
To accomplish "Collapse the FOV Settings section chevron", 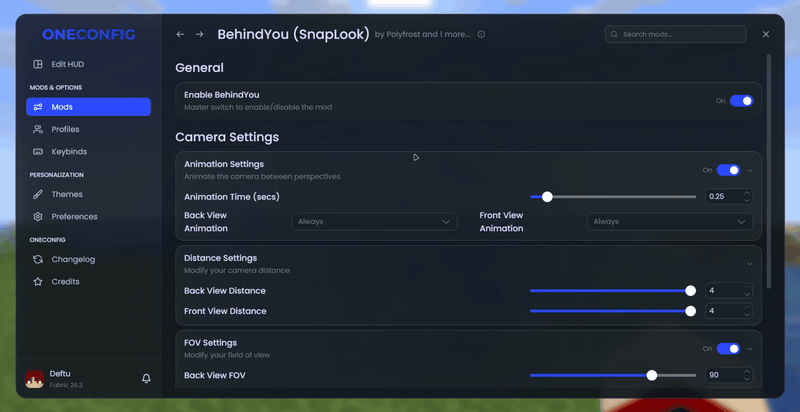I will click(749, 349).
